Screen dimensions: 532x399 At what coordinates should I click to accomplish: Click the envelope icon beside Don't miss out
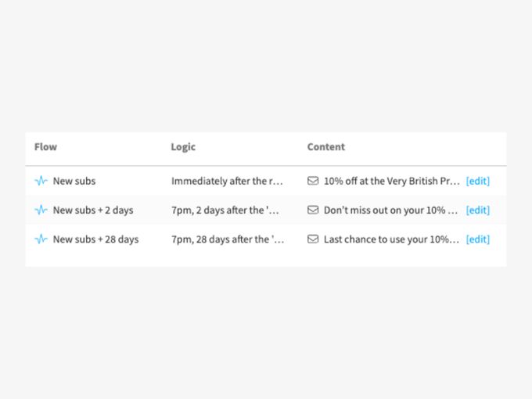[313, 210]
